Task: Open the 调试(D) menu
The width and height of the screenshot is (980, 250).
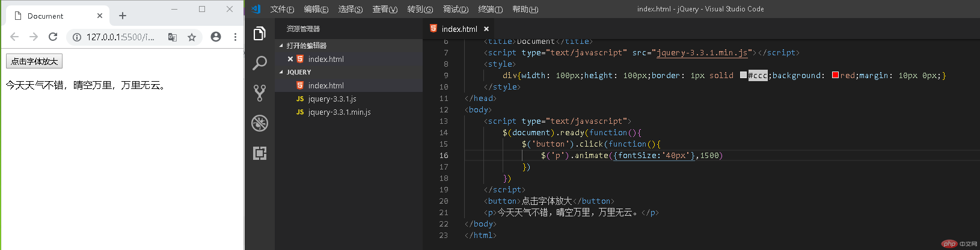Action: [x=456, y=9]
